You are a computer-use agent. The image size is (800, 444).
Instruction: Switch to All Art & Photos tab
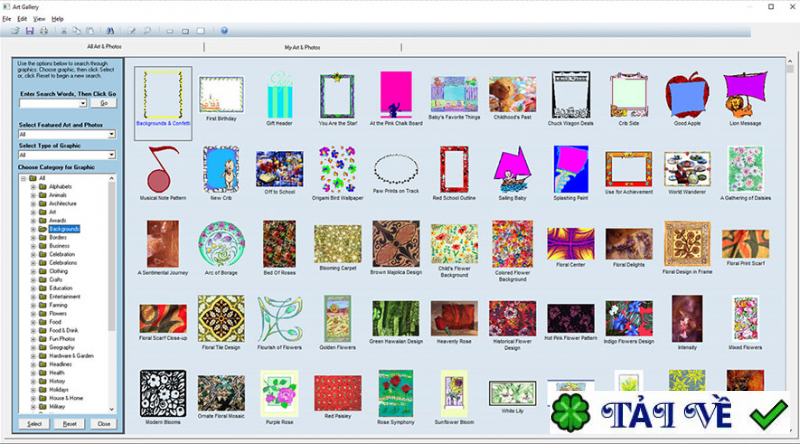pyautogui.click(x=104, y=46)
